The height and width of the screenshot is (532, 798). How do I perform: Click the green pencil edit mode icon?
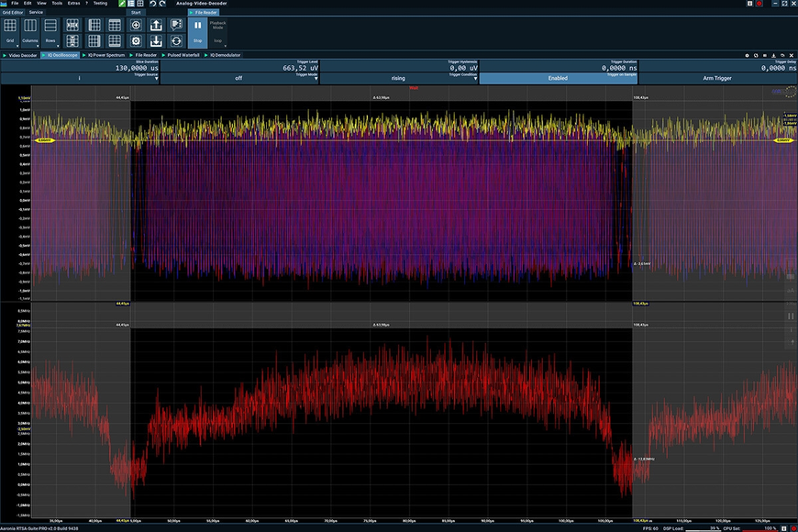(122, 4)
